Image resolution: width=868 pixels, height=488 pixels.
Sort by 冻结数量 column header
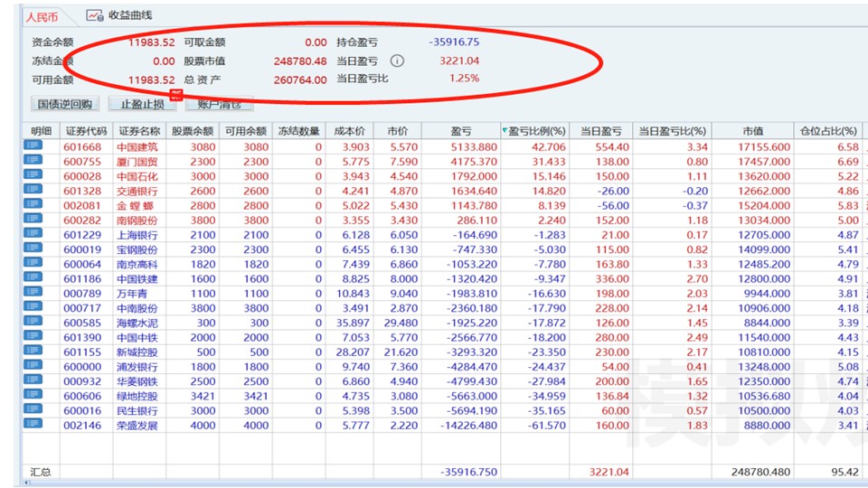(298, 131)
